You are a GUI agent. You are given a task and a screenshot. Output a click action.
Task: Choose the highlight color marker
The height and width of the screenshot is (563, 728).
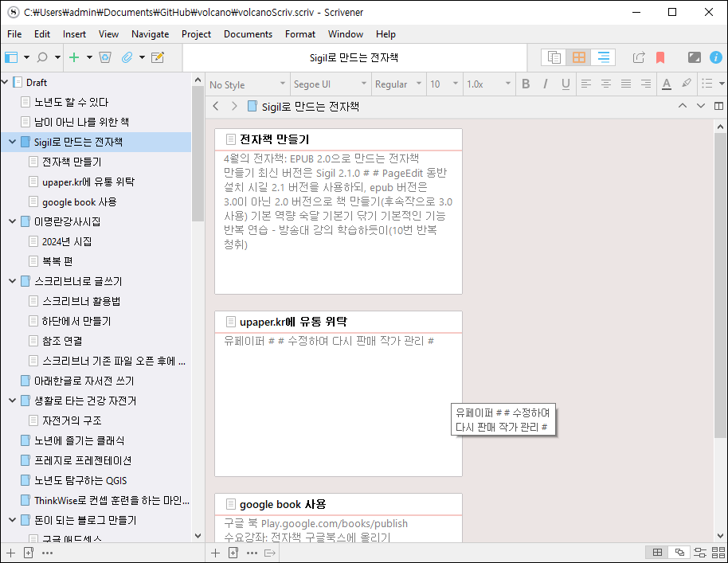point(687,84)
